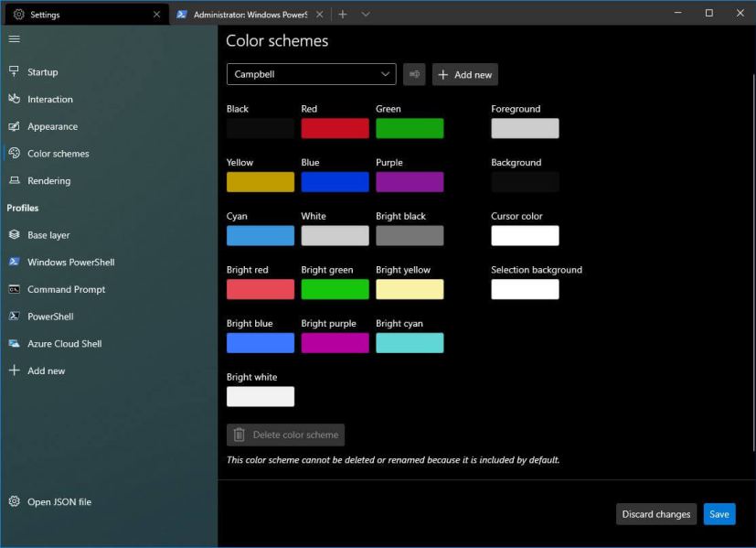
Task: Select the Windows PowerShell profile
Action: click(109, 262)
